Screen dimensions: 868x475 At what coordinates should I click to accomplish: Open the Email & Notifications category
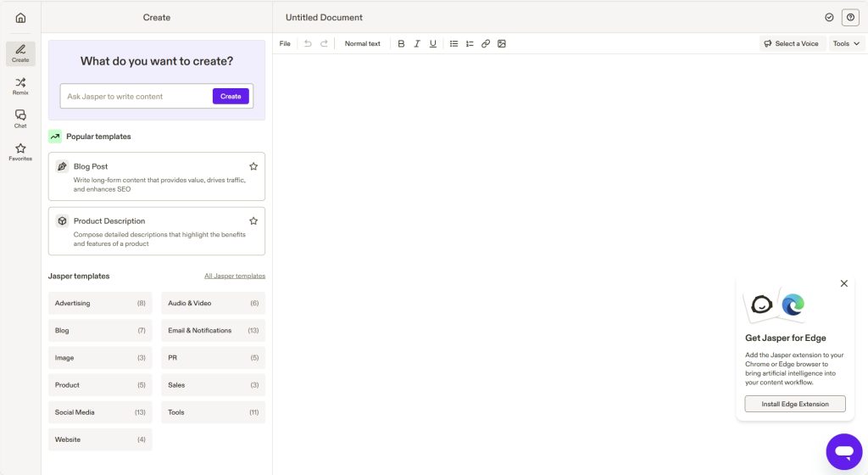pos(213,331)
